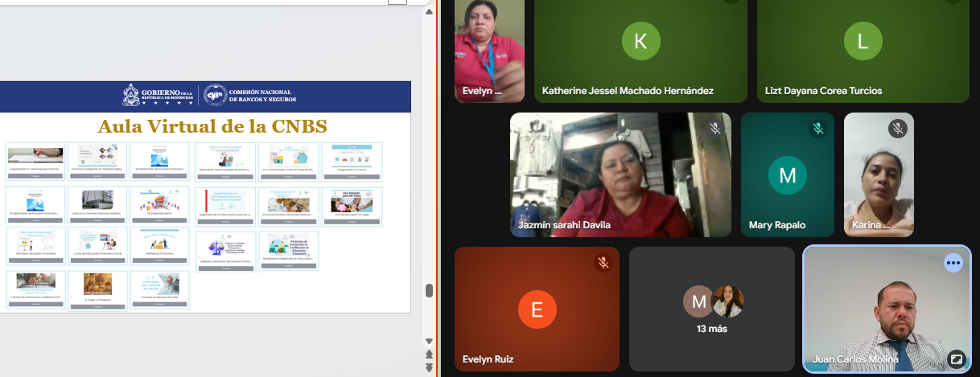Open 'Mi Emprendimiento' course thumbnail
The height and width of the screenshot is (377, 980).
(x=159, y=205)
